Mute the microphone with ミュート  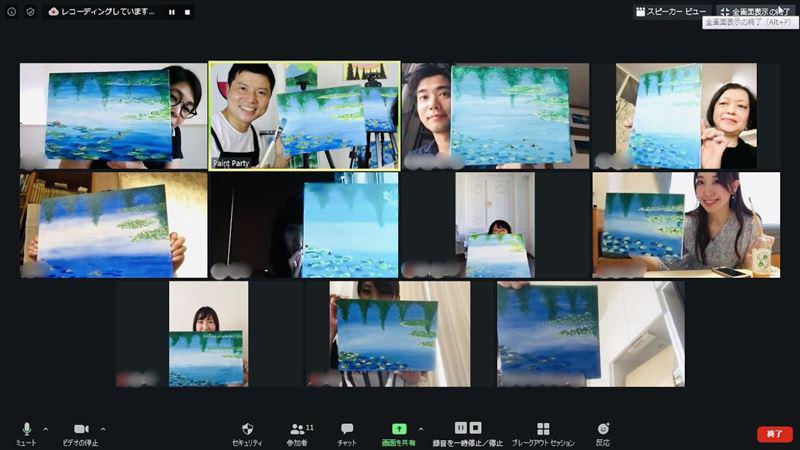27,434
